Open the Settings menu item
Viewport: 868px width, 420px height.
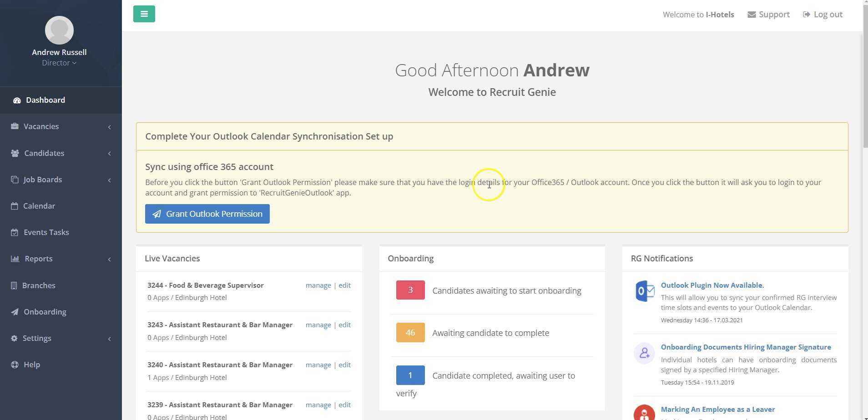tap(37, 338)
